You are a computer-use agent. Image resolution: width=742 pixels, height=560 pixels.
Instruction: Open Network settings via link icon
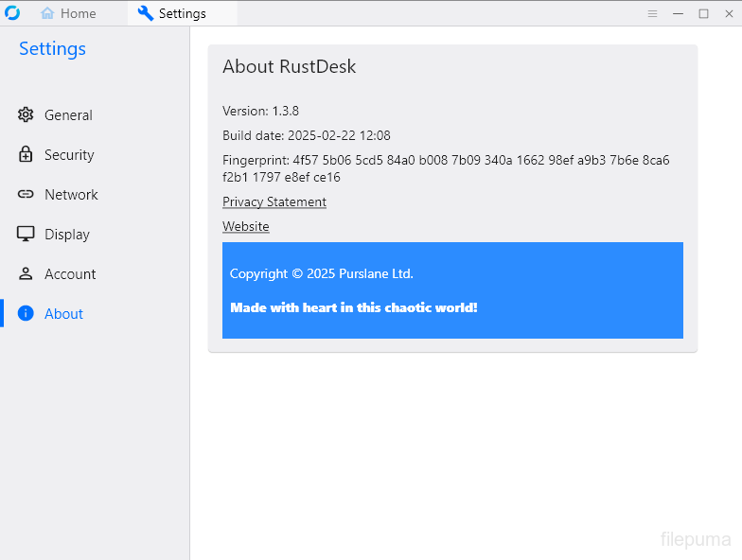(26, 195)
